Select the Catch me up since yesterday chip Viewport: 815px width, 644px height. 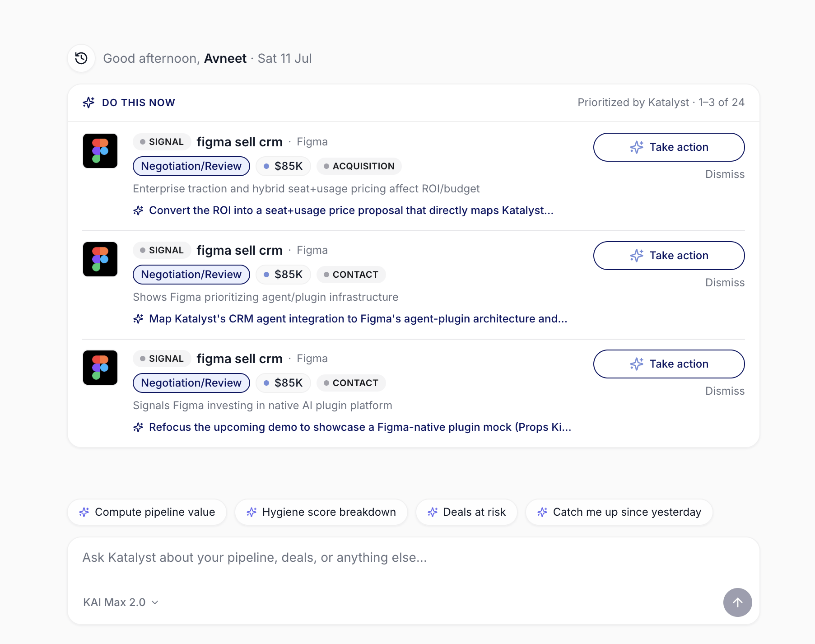pyautogui.click(x=619, y=512)
